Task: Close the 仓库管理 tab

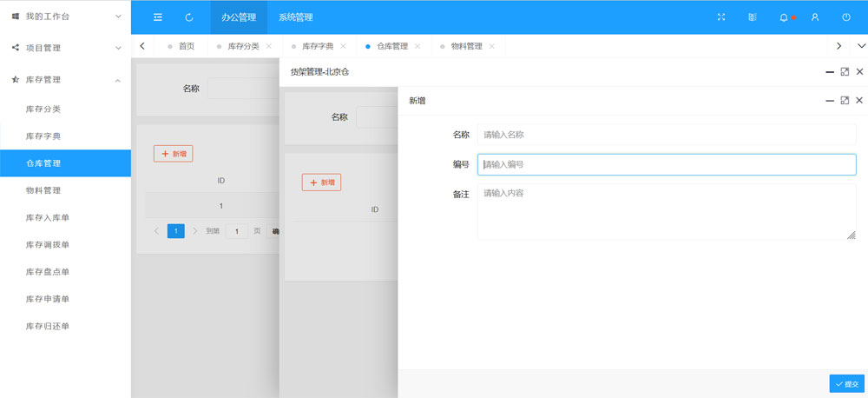Action: click(x=418, y=46)
